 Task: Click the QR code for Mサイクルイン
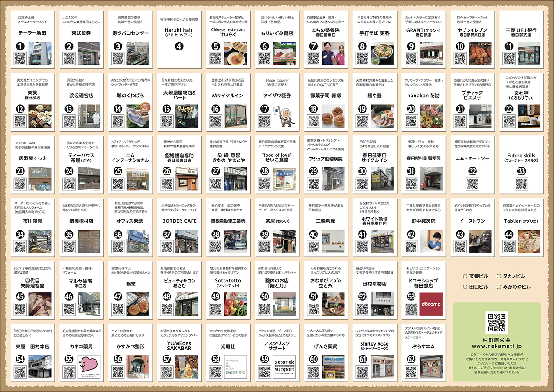pyautogui.click(x=216, y=121)
